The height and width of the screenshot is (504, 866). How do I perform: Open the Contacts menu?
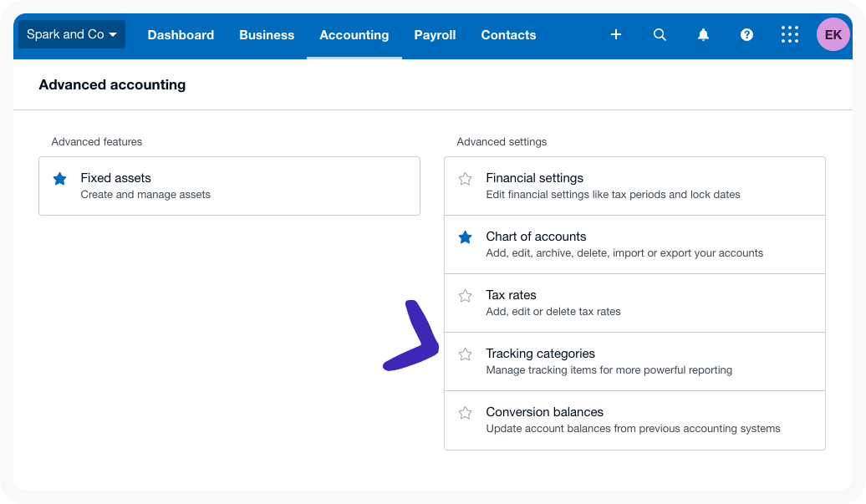[x=508, y=35]
